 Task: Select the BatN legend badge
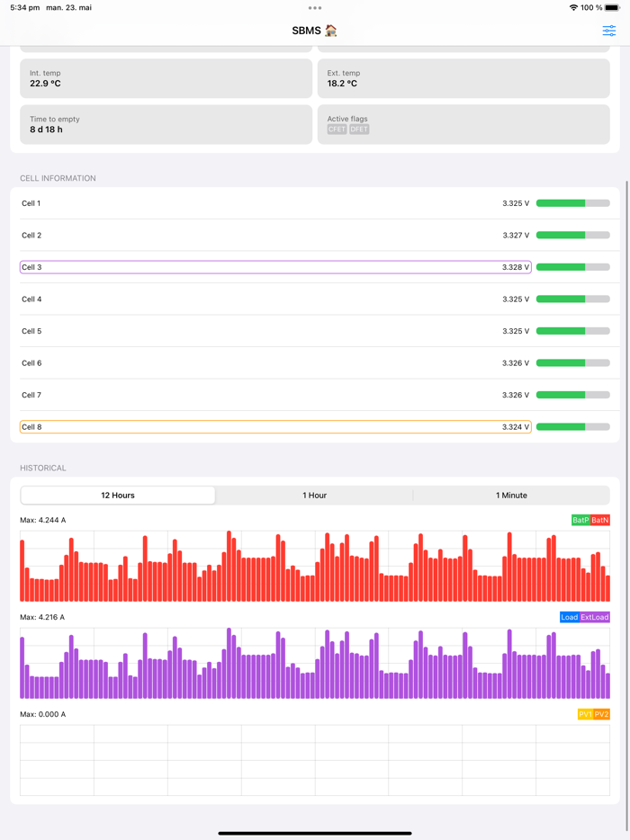click(x=598, y=519)
